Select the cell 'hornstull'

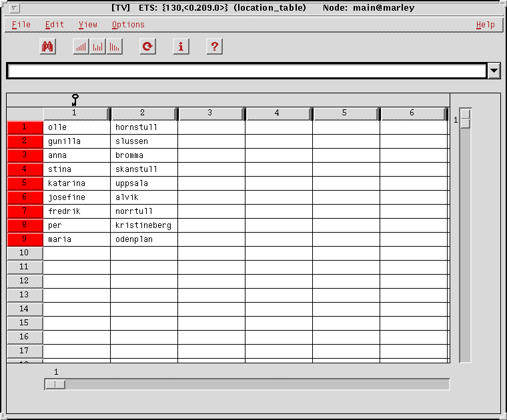(144, 127)
